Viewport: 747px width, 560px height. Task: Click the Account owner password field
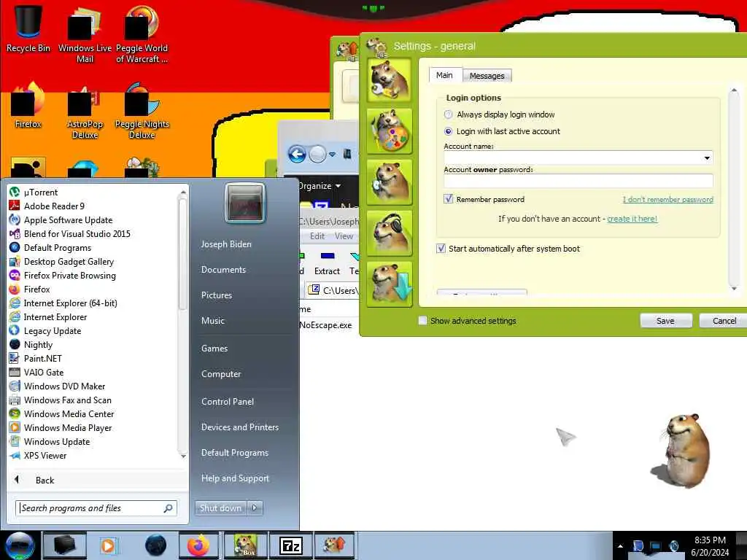[x=578, y=181]
